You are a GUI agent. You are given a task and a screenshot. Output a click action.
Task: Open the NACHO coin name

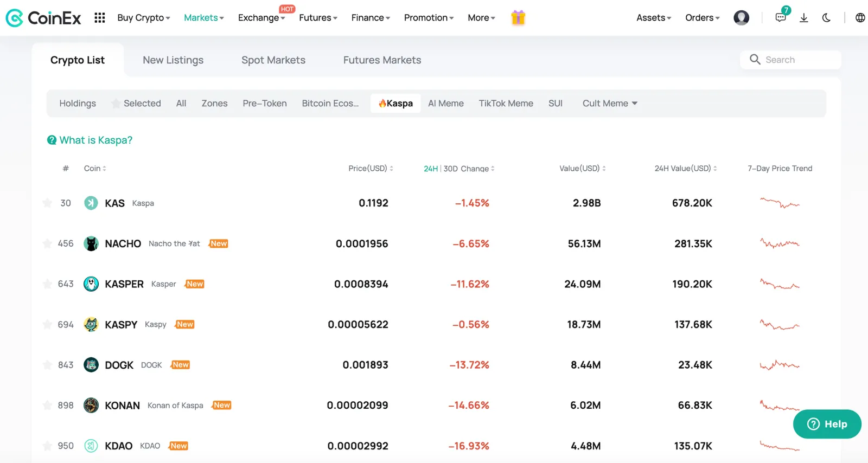pyautogui.click(x=123, y=243)
